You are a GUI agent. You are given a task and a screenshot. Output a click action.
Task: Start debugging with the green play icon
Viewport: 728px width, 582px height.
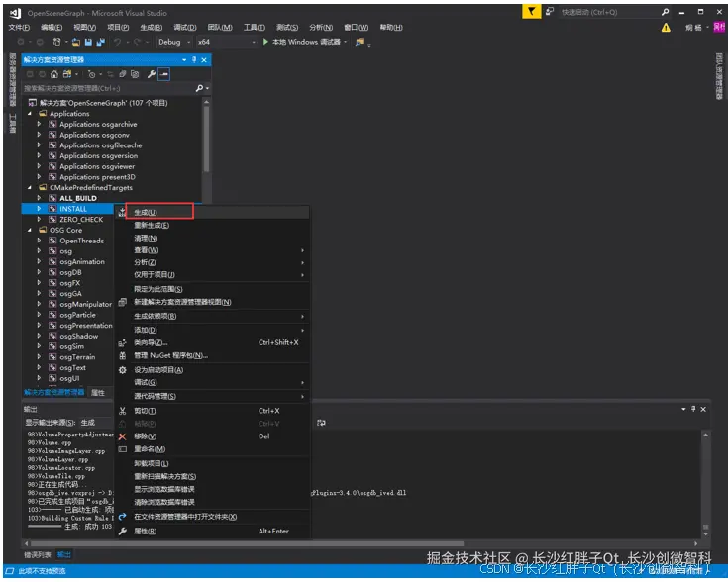pyautogui.click(x=265, y=42)
